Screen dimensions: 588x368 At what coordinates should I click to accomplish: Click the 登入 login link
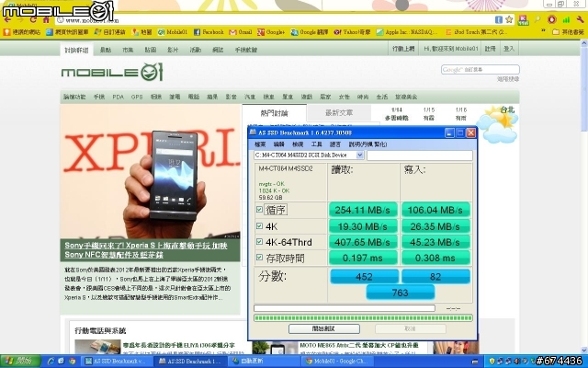[x=508, y=49]
